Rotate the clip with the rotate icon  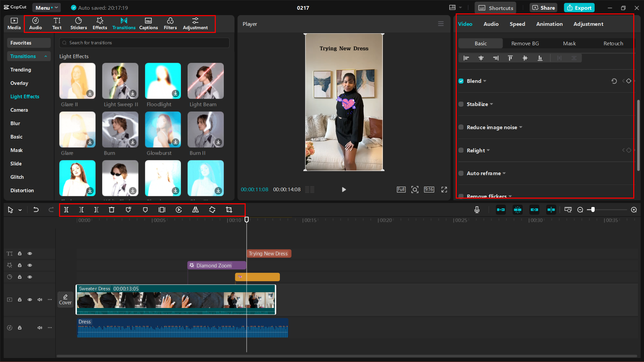pos(212,210)
